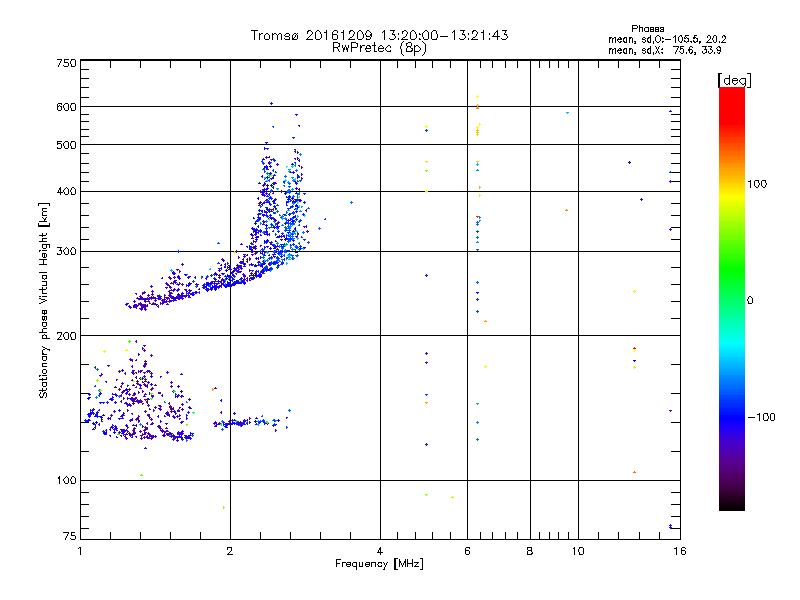This screenshot has height=600, width=800.
Task: Click the y-axis tick label '75'
Action: (70, 536)
